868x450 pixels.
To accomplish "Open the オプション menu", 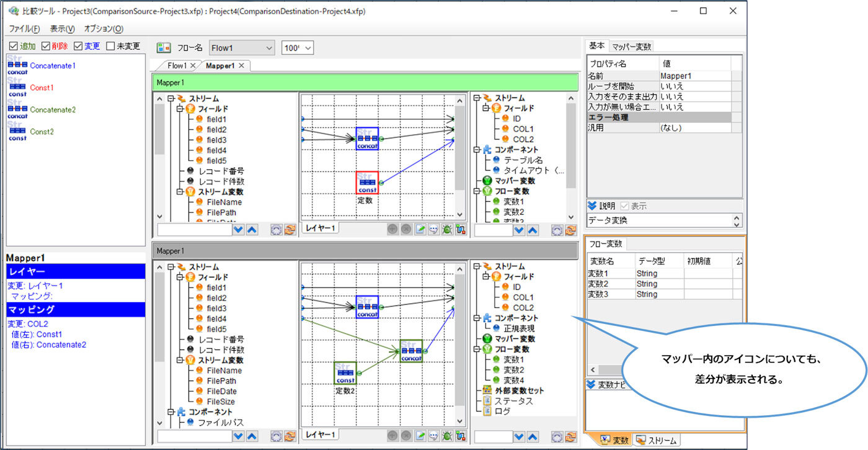I will [104, 29].
